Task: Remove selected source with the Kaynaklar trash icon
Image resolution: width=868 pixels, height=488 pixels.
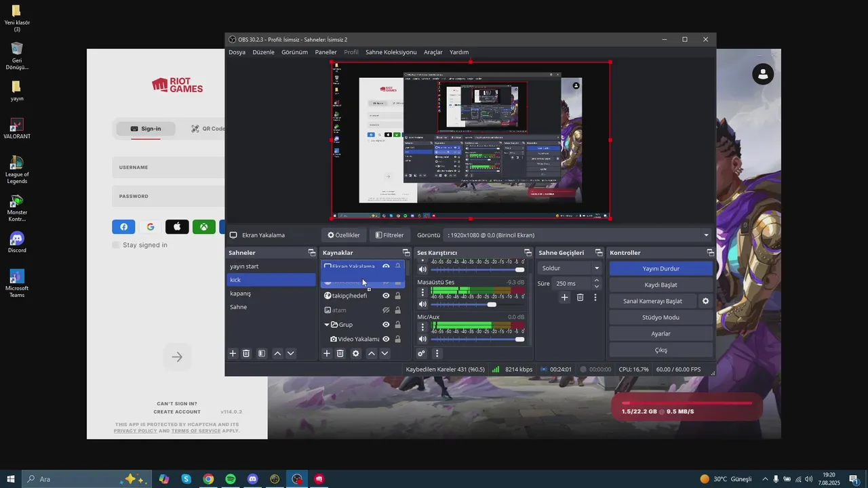Action: (340, 353)
